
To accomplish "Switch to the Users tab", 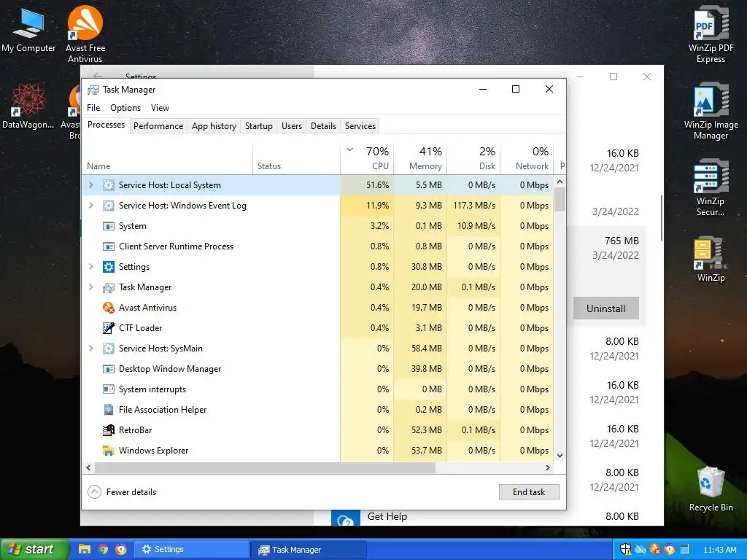I will point(292,126).
